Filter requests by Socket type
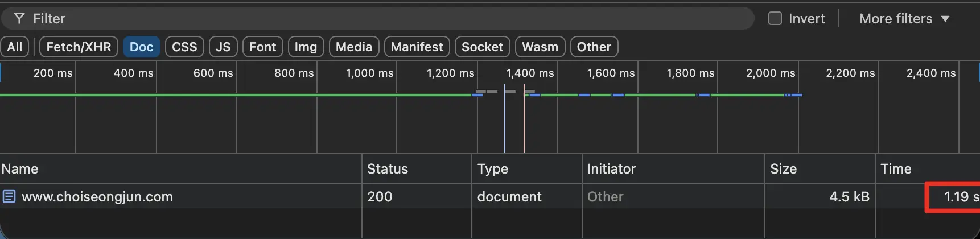Viewport: 980px width, 239px height. 482,47
